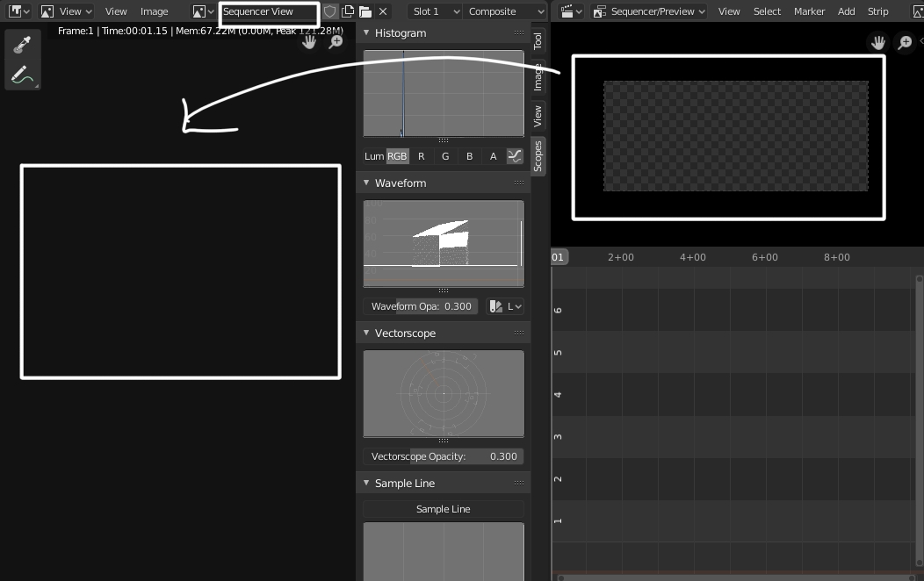Screen dimensions: 924x581
Task: Set histogram mode to RGB
Action: click(397, 156)
